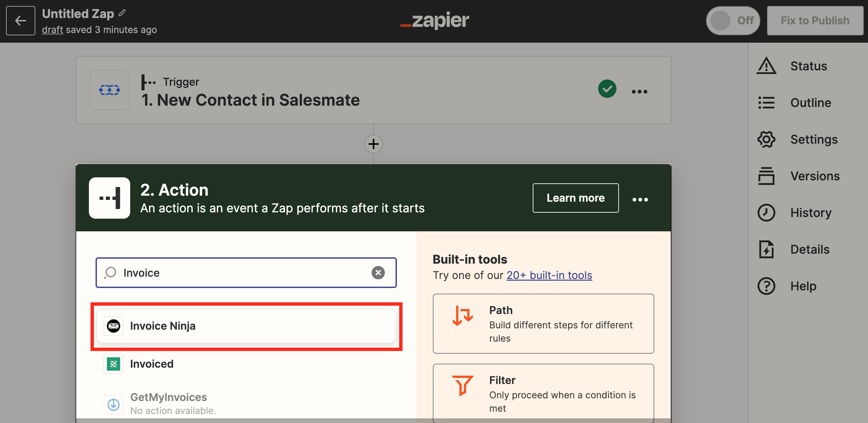This screenshot has height=423, width=868.
Task: Choose the Path built-in tool
Action: [x=543, y=324]
